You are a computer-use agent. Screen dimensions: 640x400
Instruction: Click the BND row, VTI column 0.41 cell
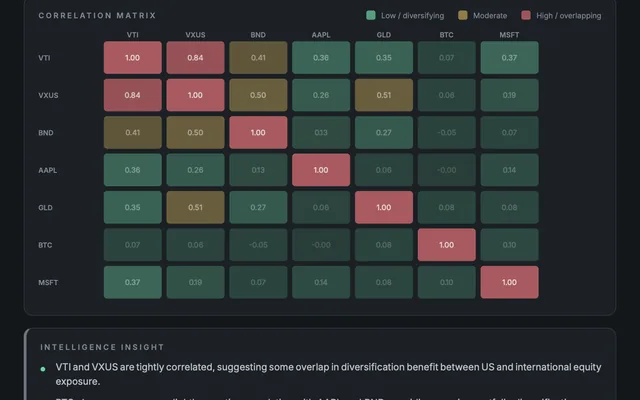(133, 133)
